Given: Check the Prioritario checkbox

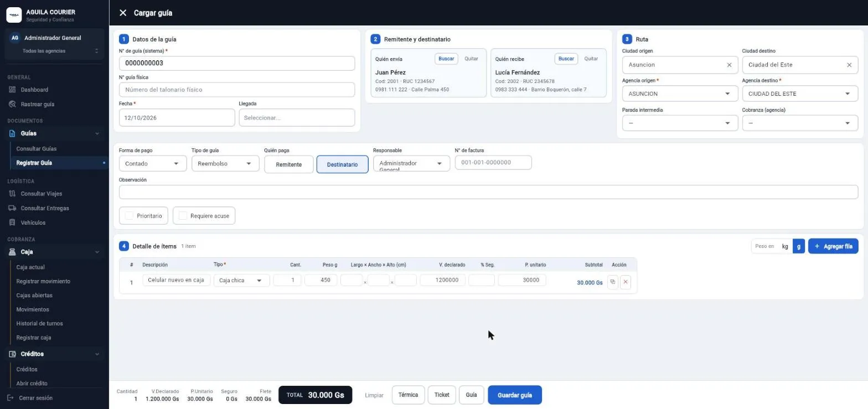Looking at the screenshot, I should click(x=129, y=216).
